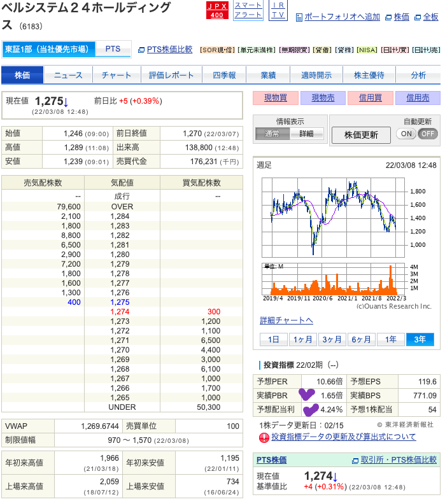
Task: Select the 3年 chart period
Action: [x=420, y=339]
